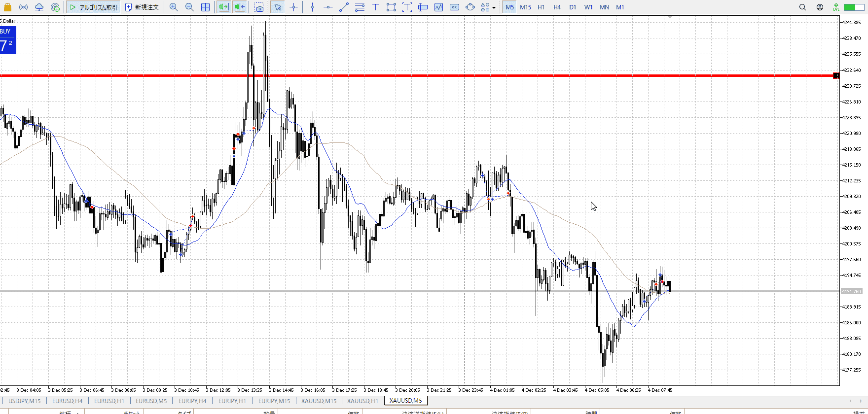
Task: Select the horizontal line drawing tool
Action: [328, 7]
